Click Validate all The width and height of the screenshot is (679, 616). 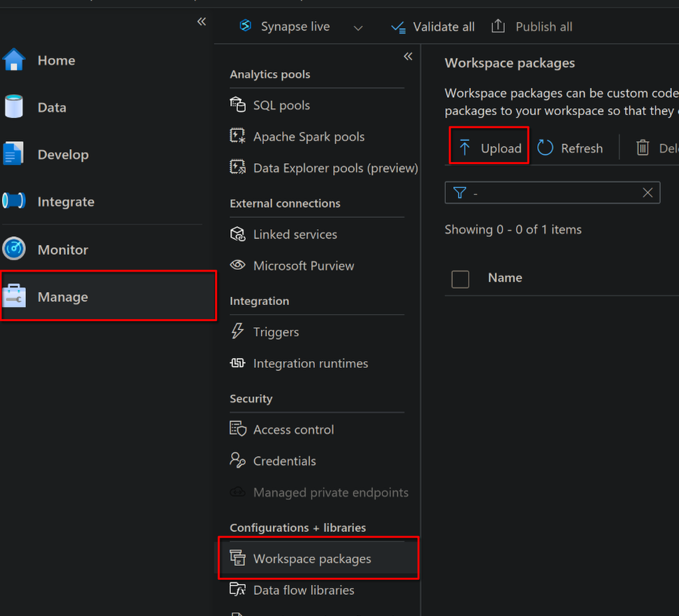(433, 27)
